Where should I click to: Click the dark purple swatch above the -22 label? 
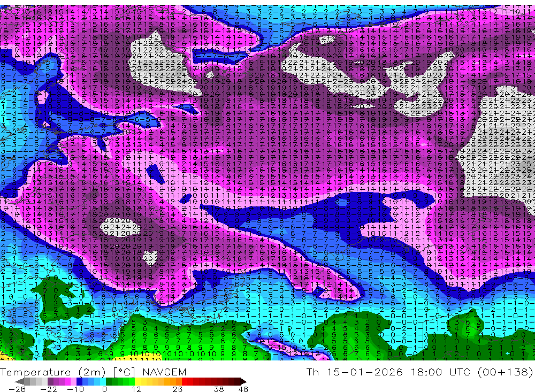tap(50, 381)
